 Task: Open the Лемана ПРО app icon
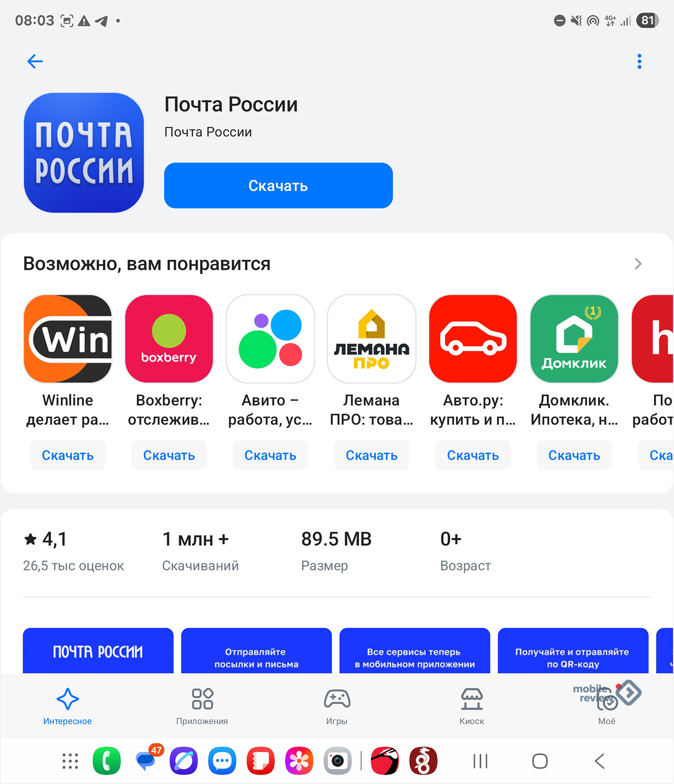click(x=372, y=339)
